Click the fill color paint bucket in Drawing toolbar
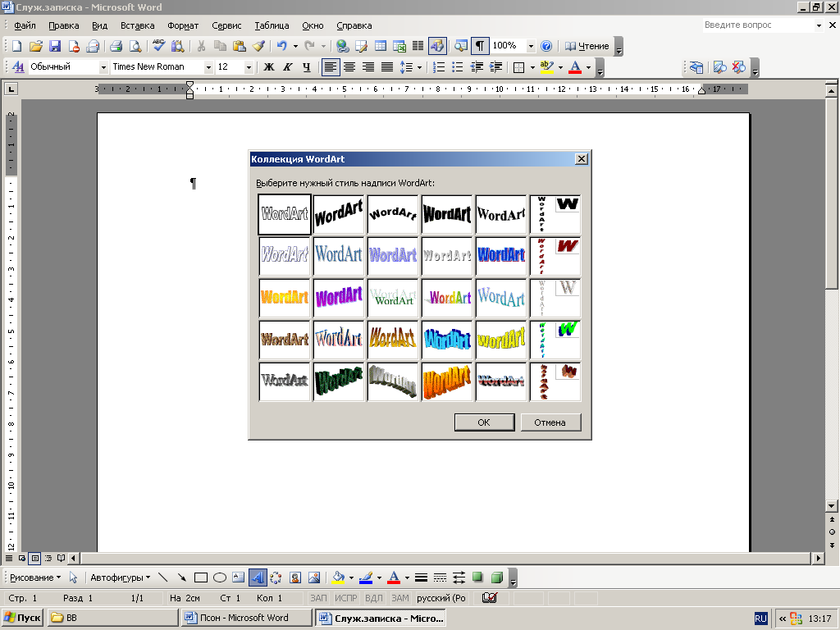The height and width of the screenshot is (630, 840). (x=338, y=577)
